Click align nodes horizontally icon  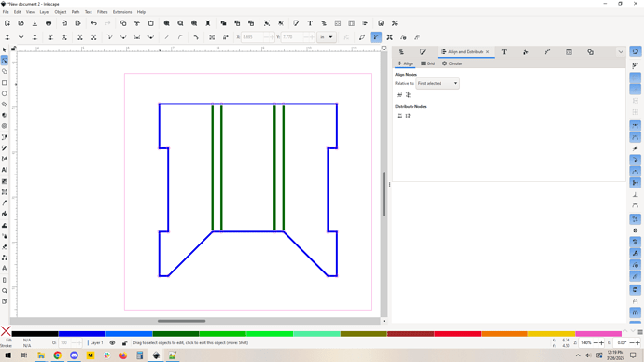coord(399,95)
